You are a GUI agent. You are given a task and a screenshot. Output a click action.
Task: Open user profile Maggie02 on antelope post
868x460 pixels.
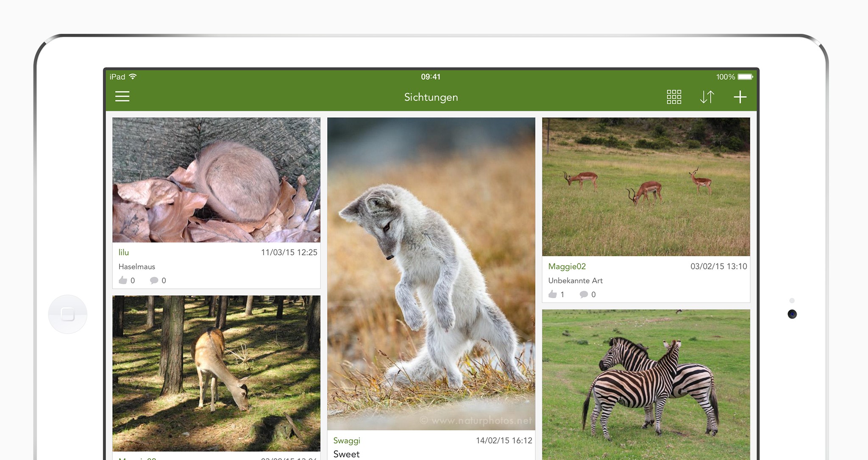[x=567, y=266]
